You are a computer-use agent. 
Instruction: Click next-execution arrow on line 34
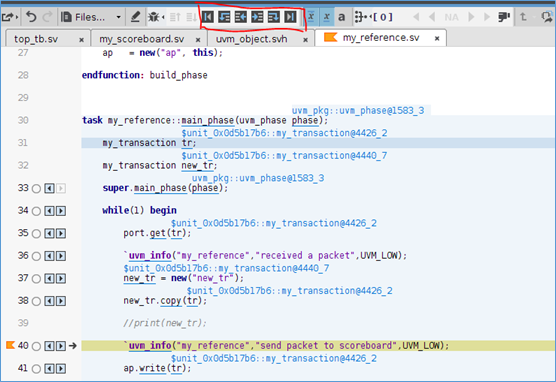61,211
